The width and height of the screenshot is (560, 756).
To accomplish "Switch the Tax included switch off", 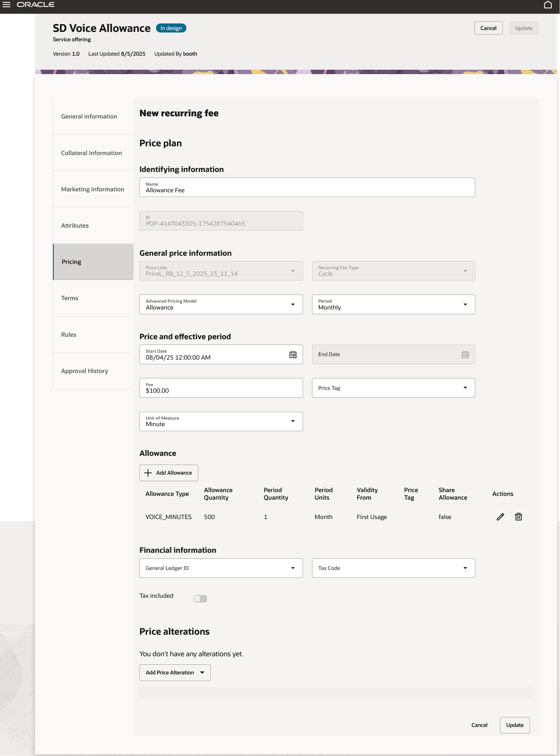I will (200, 598).
